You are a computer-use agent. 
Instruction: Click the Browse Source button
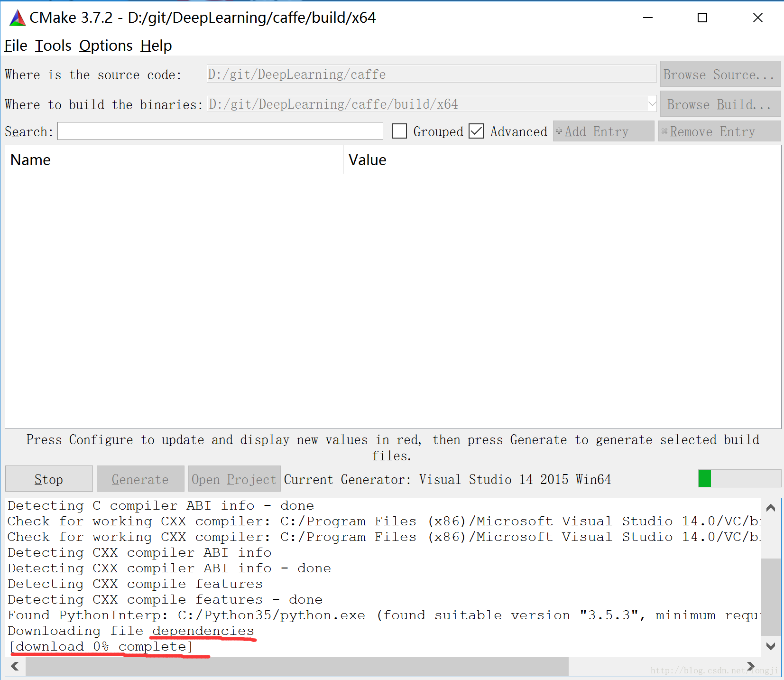point(720,75)
